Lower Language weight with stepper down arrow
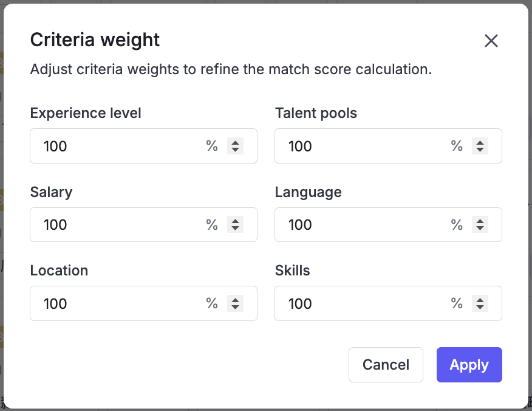 click(x=480, y=229)
